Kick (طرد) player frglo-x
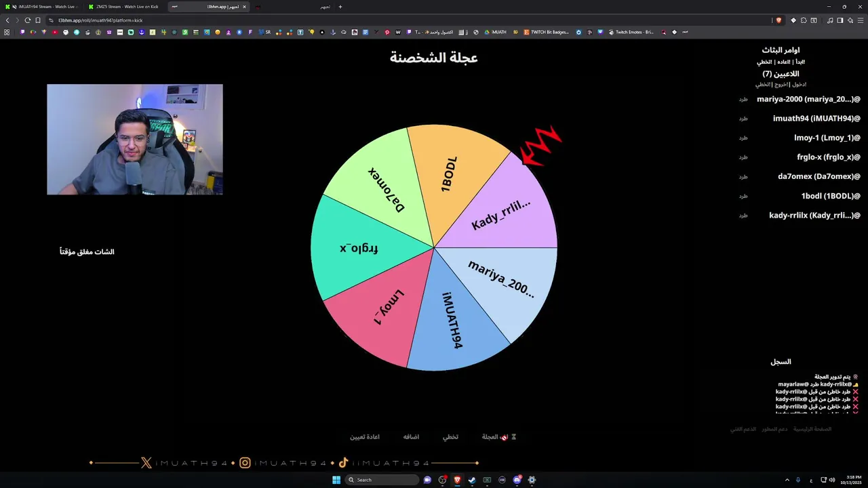This screenshot has height=488, width=868. pos(743,157)
